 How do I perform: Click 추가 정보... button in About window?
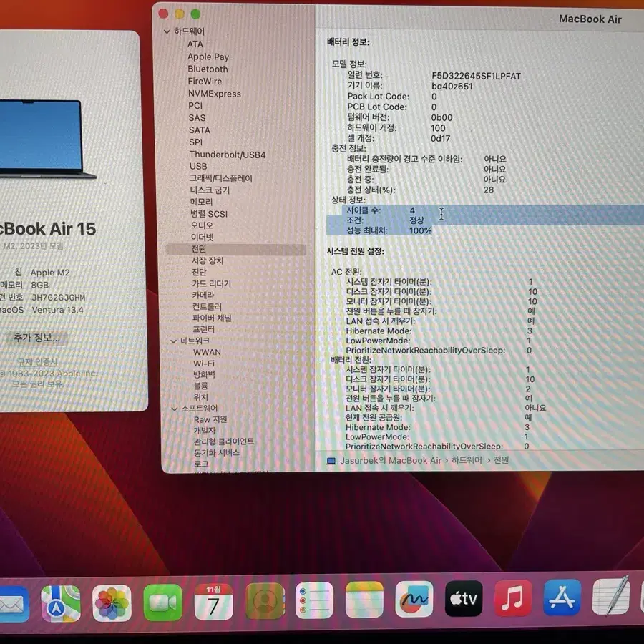point(37,338)
